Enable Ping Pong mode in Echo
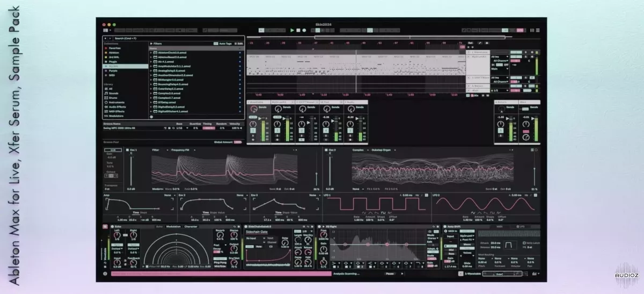Viewport: 644px width, 294px height. click(x=219, y=262)
